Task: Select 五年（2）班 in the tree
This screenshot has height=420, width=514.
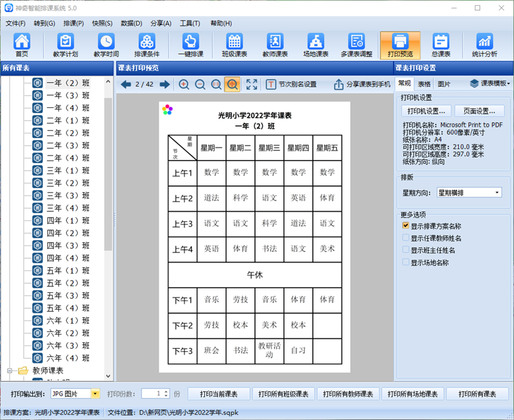Action: click(x=68, y=283)
